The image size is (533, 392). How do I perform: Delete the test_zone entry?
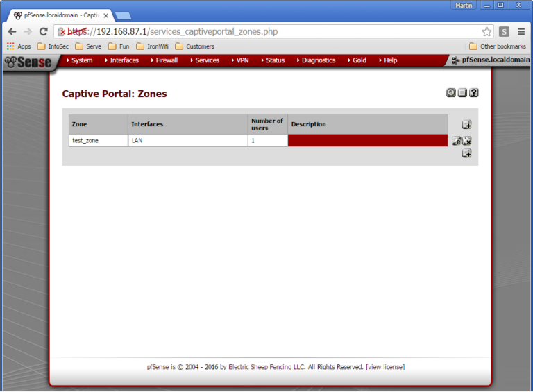(467, 141)
